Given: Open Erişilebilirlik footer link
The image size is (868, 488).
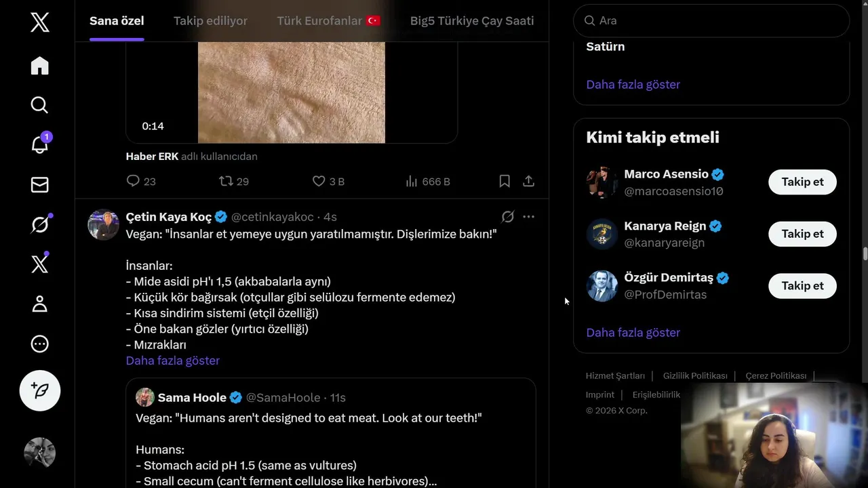Looking at the screenshot, I should (x=656, y=394).
